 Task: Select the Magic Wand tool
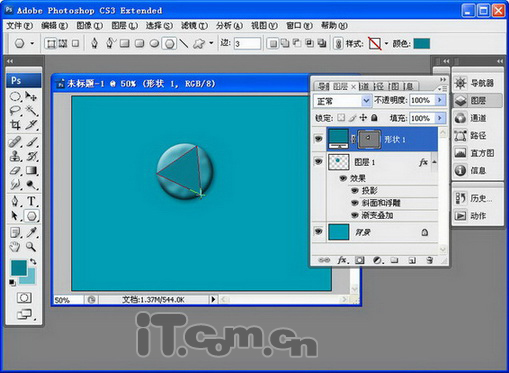pos(31,110)
